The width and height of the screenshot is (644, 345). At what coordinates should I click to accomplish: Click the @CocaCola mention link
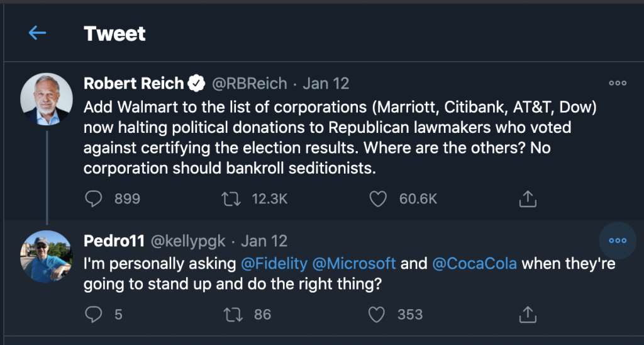(x=475, y=263)
